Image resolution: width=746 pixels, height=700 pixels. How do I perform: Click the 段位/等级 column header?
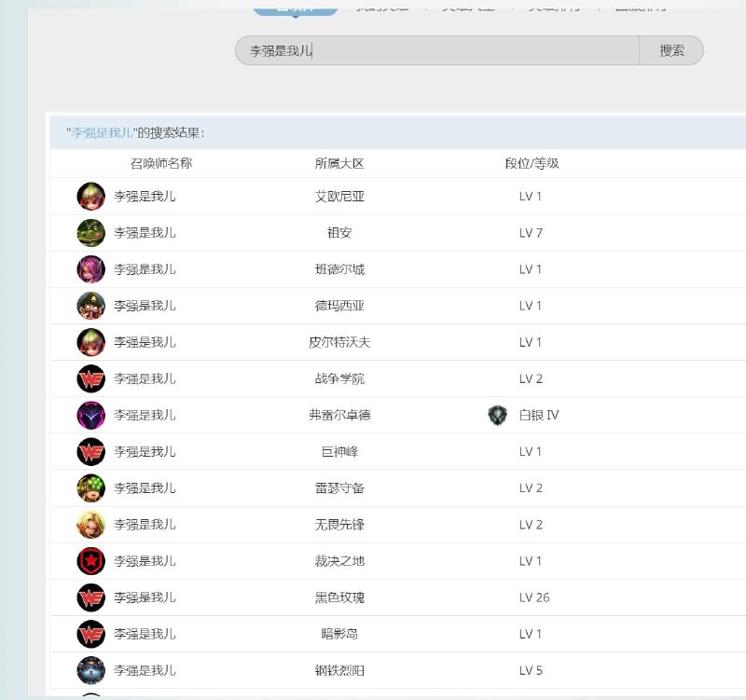tap(532, 161)
